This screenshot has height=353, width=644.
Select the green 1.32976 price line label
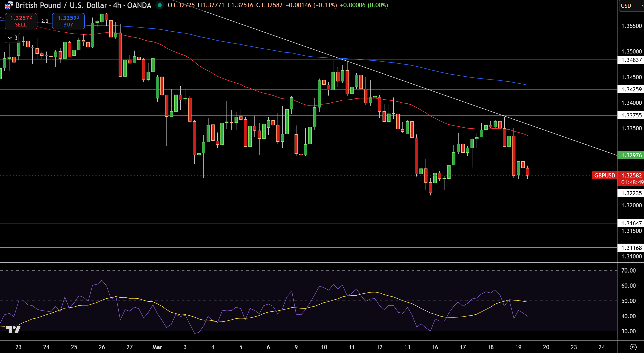point(631,155)
